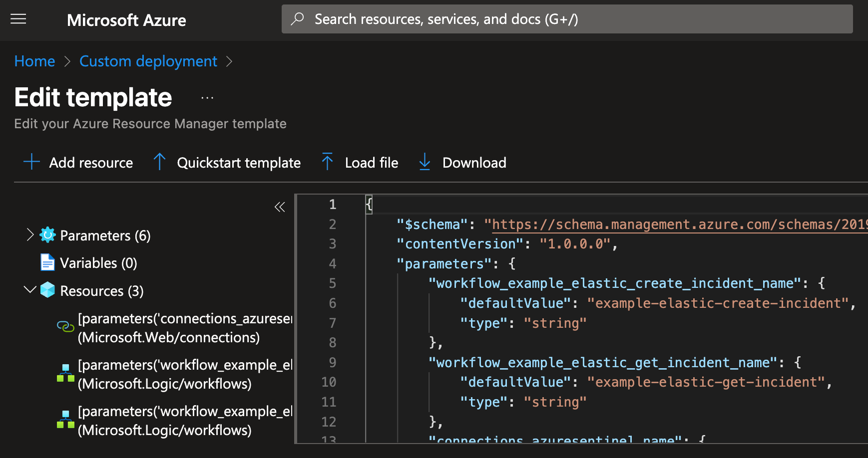Select the first Microsoft.Logic/workflows resource
This screenshot has height=458, width=868.
(185, 374)
